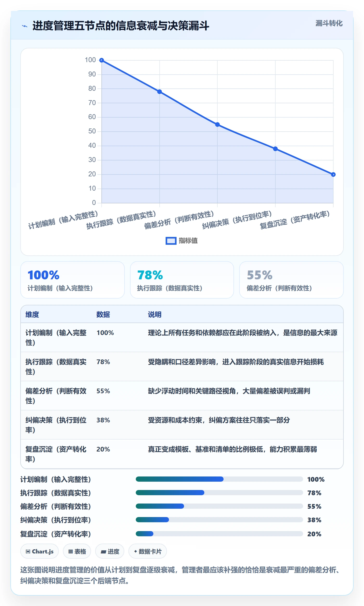The width and height of the screenshot is (364, 606).
Task: Click the 执行跟踪 progress bar at 78%
Action: pyautogui.click(x=219, y=493)
